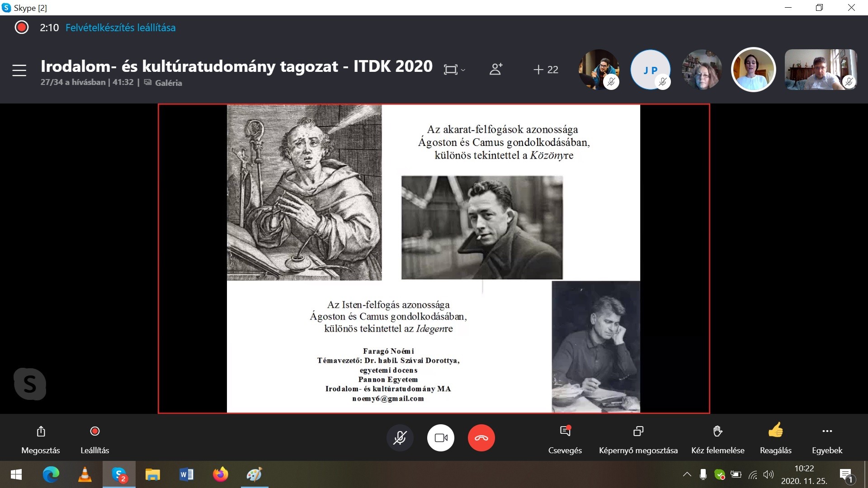Open the Egyebek more options menu
Viewport: 868px width, 488px height.
pos(827,431)
